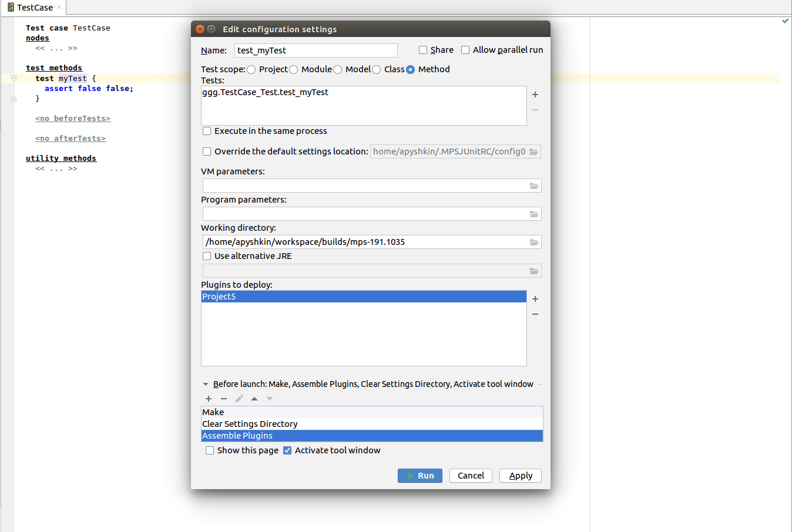Screen dimensions: 792x532
Task: Click the Run button
Action: coord(420,476)
